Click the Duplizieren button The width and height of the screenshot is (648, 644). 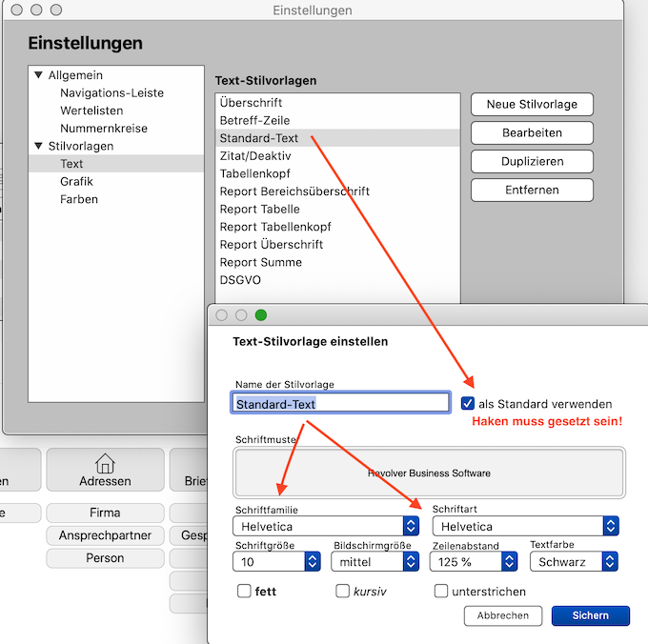click(532, 161)
